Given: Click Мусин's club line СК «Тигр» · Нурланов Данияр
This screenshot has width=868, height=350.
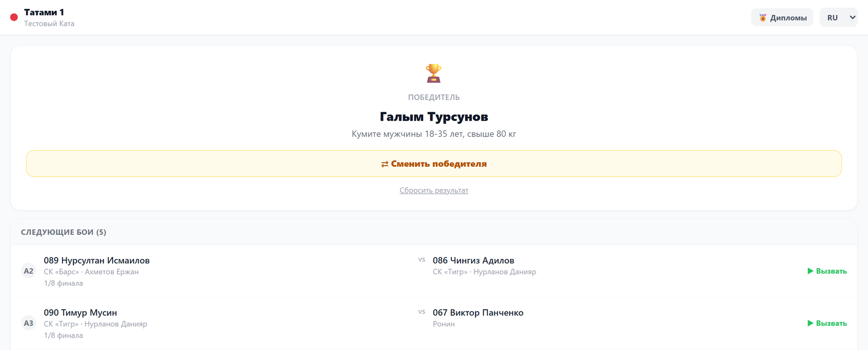Looking at the screenshot, I should coord(95,324).
